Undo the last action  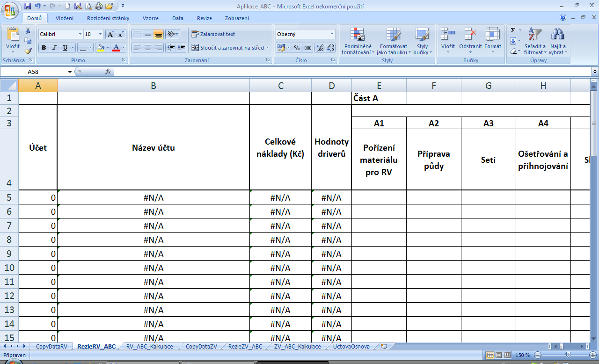pyautogui.click(x=37, y=7)
